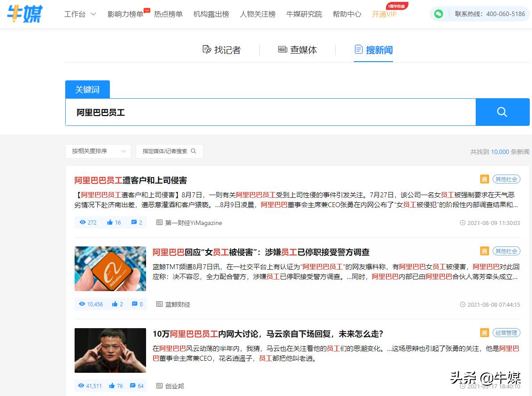The width and height of the screenshot is (532, 396).
Task: Select the 关键词 tab above search
Action: pyautogui.click(x=87, y=89)
